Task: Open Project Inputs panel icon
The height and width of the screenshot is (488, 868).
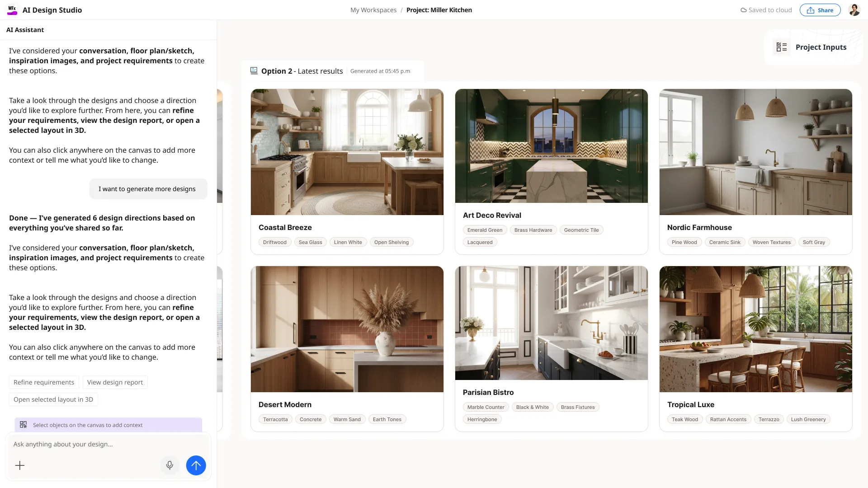Action: tap(782, 47)
